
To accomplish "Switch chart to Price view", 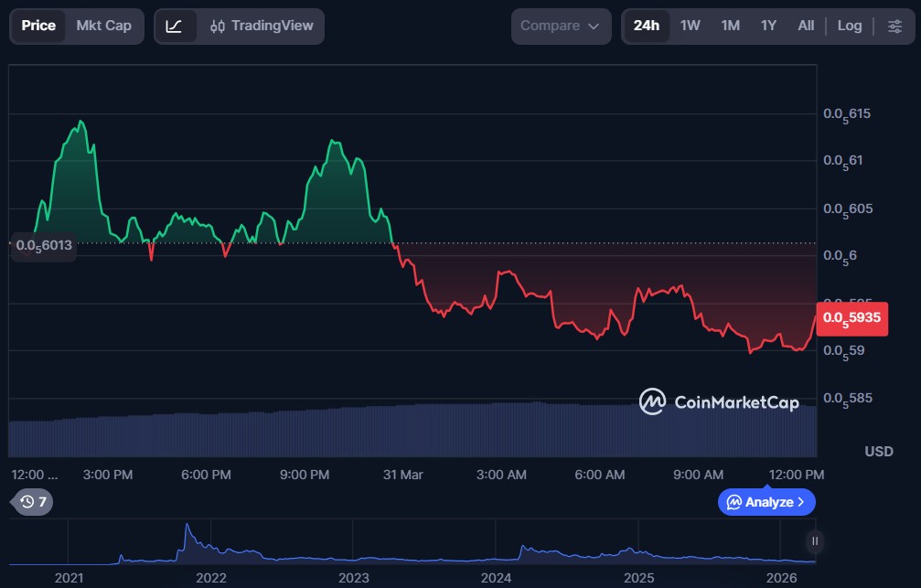I will [x=38, y=27].
